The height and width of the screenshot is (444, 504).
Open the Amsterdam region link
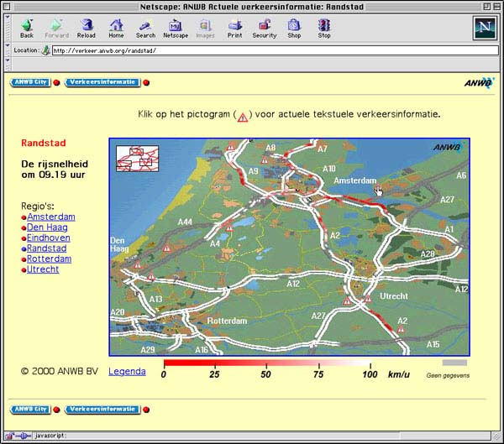pos(50,217)
